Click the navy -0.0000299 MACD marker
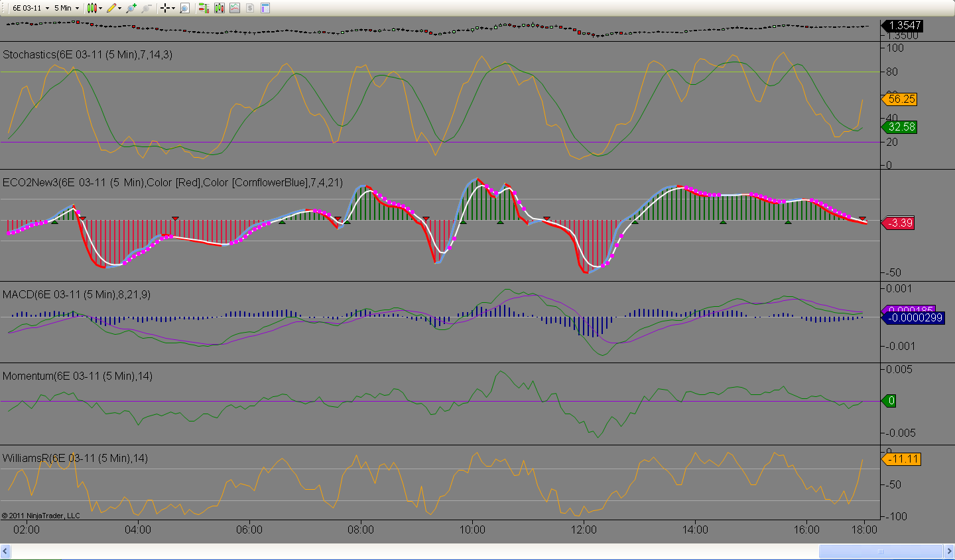Image resolution: width=955 pixels, height=560 pixels. click(x=913, y=318)
